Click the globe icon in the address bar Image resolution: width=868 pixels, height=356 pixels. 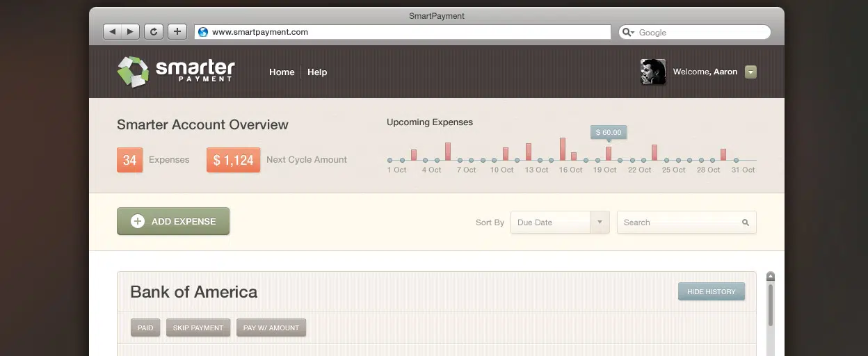pos(203,32)
